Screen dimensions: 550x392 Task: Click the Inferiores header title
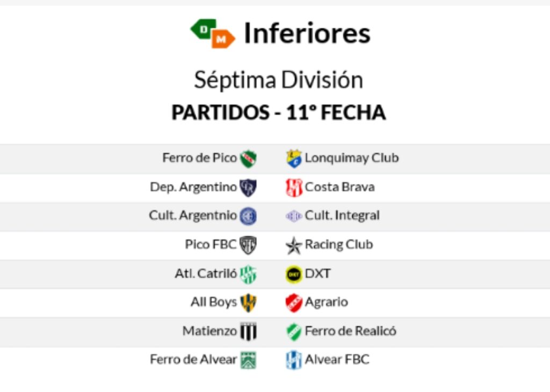(307, 33)
